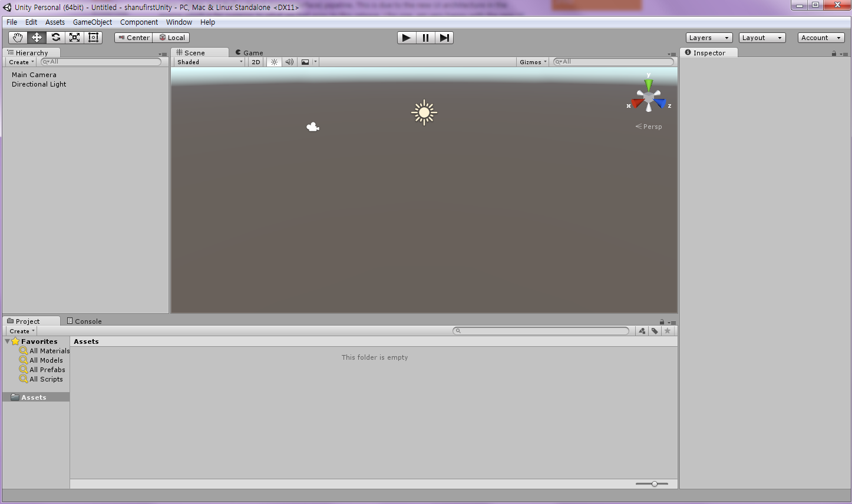
Task: Toggle 2D scene view mode
Action: pyautogui.click(x=256, y=62)
